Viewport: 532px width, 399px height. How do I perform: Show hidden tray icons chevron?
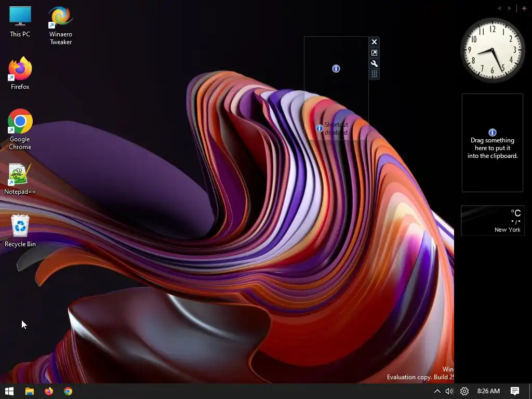click(x=437, y=391)
